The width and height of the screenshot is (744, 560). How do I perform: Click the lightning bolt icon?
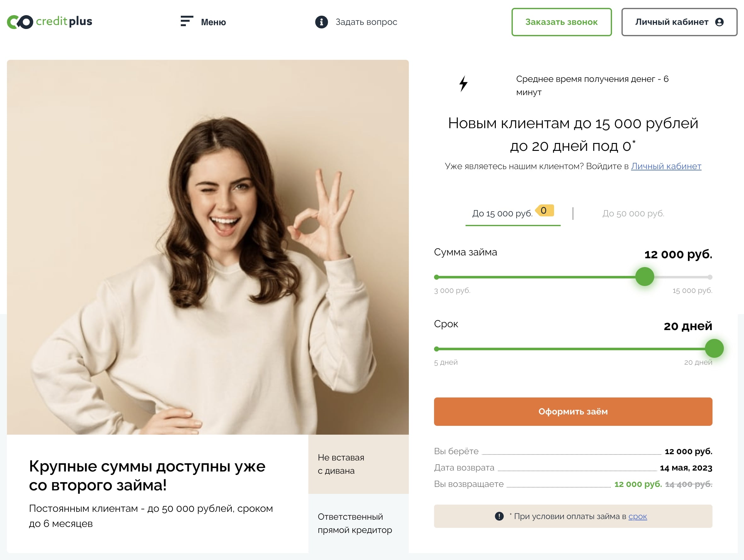pyautogui.click(x=463, y=84)
